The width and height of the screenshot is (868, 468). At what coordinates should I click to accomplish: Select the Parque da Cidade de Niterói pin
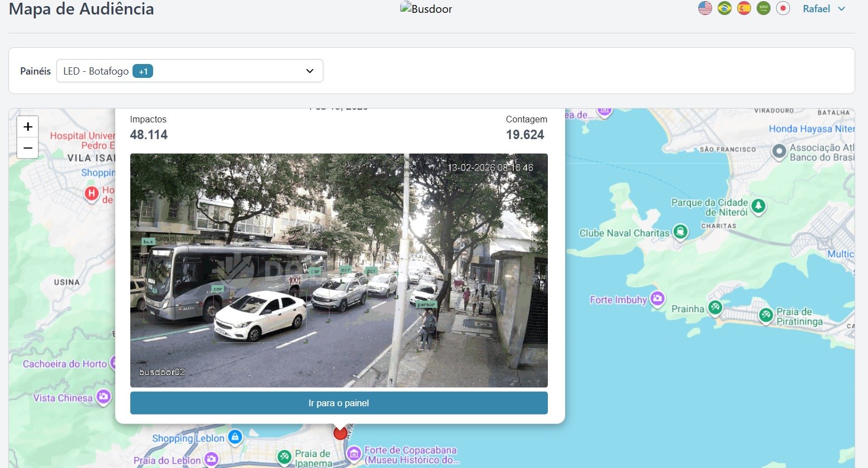tap(758, 206)
